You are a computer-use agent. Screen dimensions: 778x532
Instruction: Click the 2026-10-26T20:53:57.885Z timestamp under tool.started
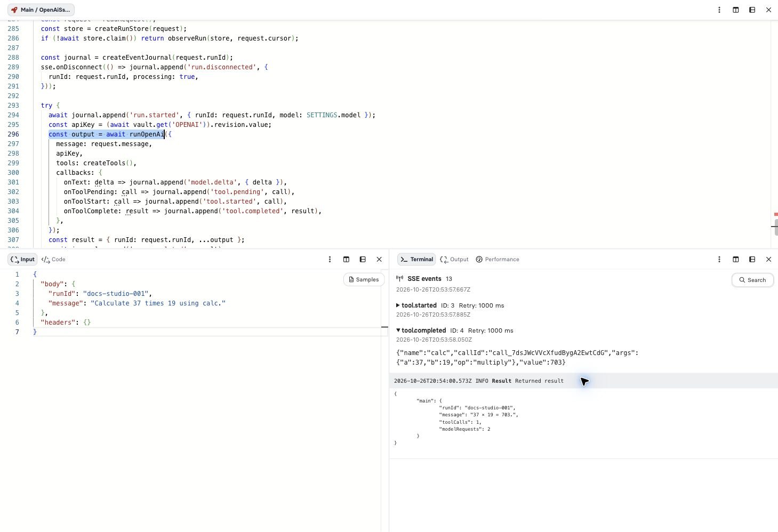[x=433, y=315]
